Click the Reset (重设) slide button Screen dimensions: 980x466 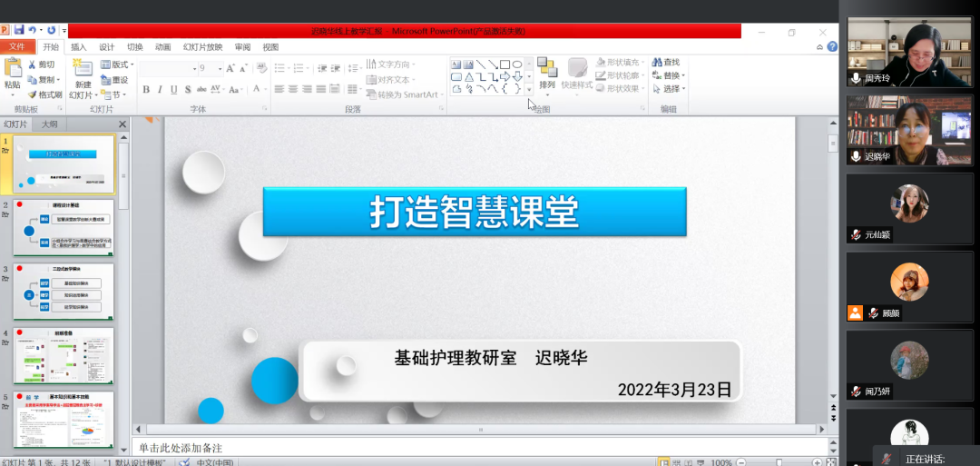[x=114, y=80]
